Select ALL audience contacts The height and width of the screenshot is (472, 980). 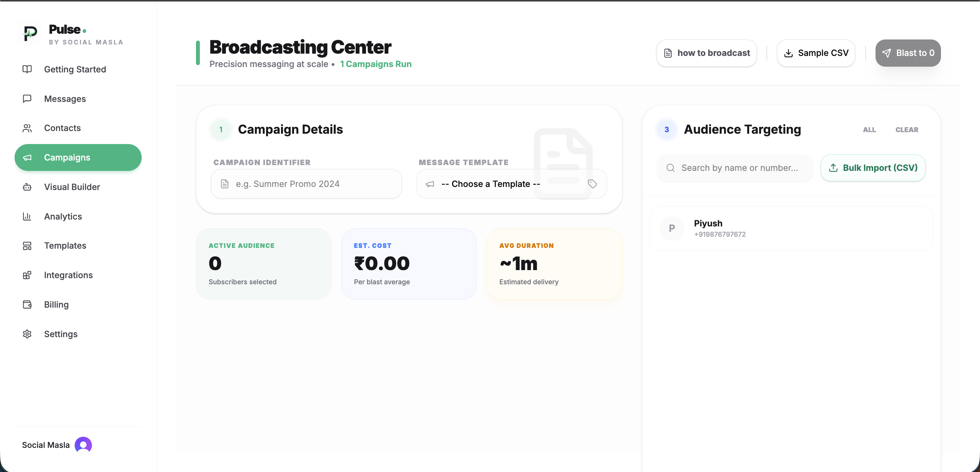tap(869, 130)
